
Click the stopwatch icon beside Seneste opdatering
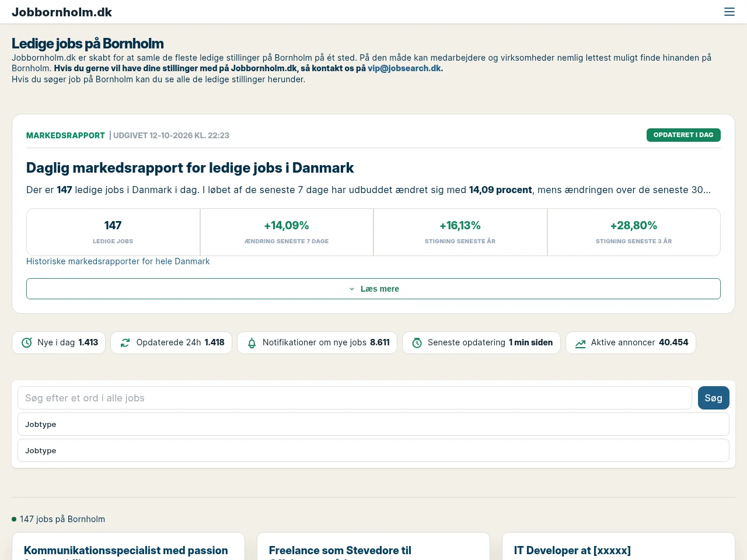417,343
